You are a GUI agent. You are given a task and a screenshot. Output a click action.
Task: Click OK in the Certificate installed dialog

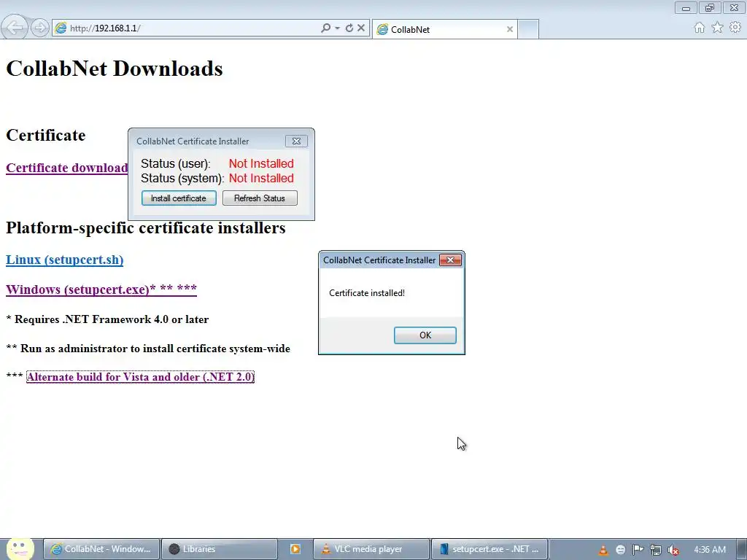[425, 335]
